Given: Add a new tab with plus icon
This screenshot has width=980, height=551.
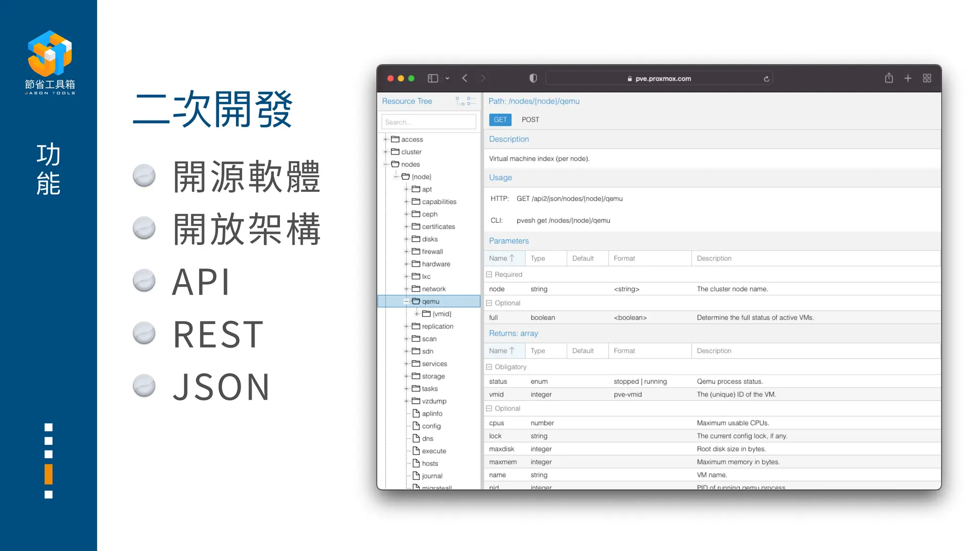Looking at the screenshot, I should coord(908,78).
